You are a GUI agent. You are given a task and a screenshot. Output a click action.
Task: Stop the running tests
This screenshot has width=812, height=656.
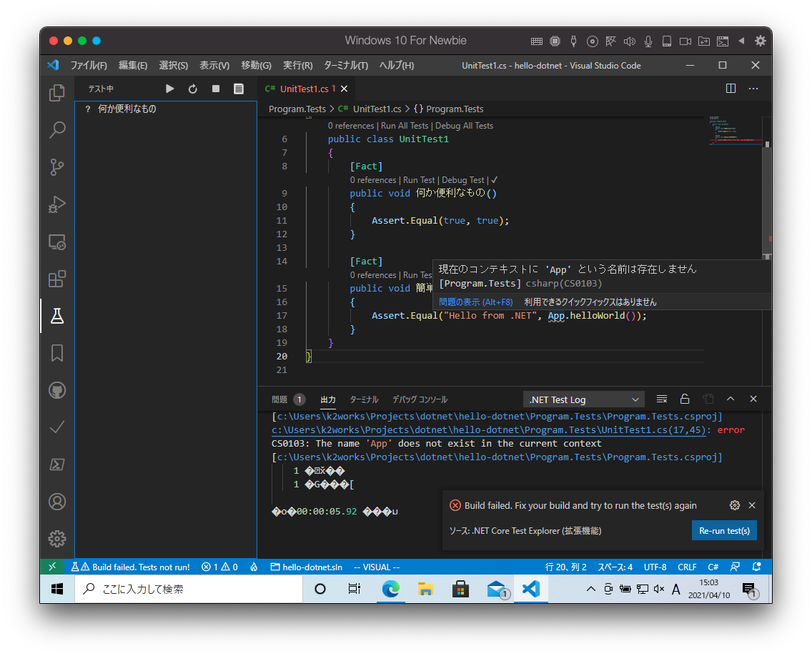click(216, 89)
